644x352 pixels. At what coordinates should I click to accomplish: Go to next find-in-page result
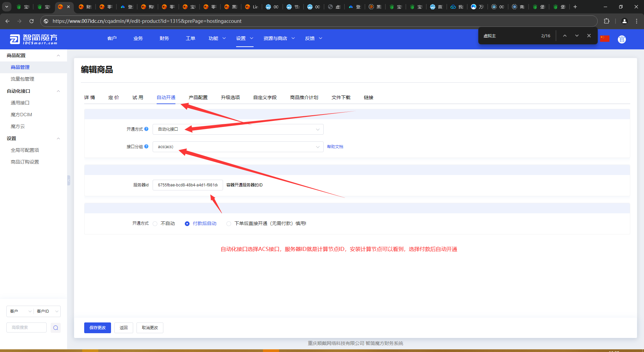pyautogui.click(x=577, y=36)
